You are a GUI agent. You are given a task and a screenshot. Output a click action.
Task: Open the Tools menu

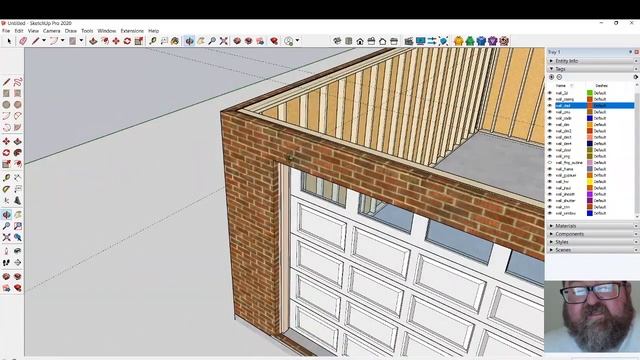tap(87, 31)
